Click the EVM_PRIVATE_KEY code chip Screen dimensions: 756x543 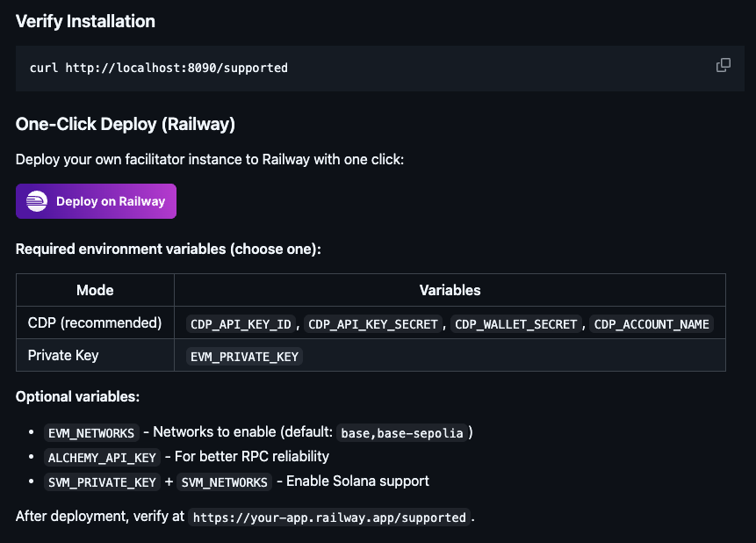pyautogui.click(x=242, y=356)
